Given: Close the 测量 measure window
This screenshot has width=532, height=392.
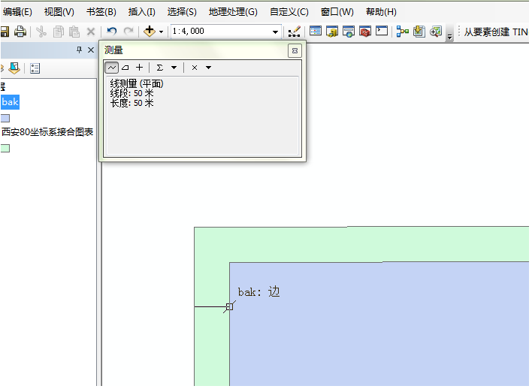Looking at the screenshot, I should coord(295,50).
